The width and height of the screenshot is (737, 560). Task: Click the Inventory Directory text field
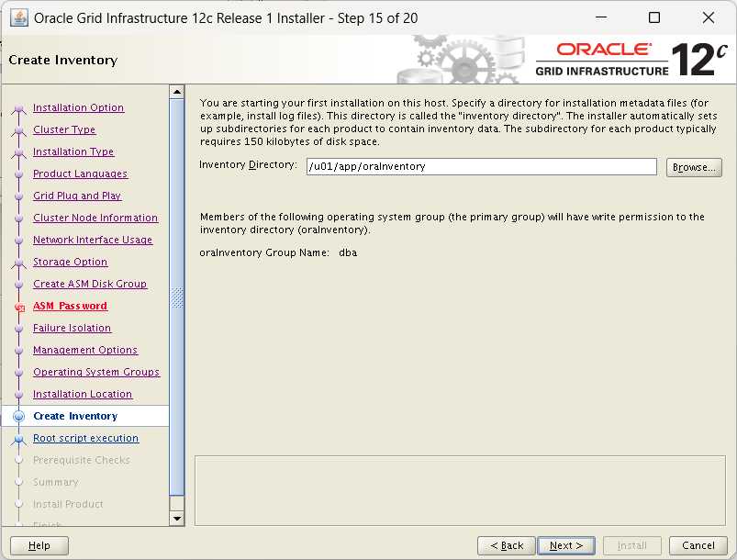pos(482,167)
